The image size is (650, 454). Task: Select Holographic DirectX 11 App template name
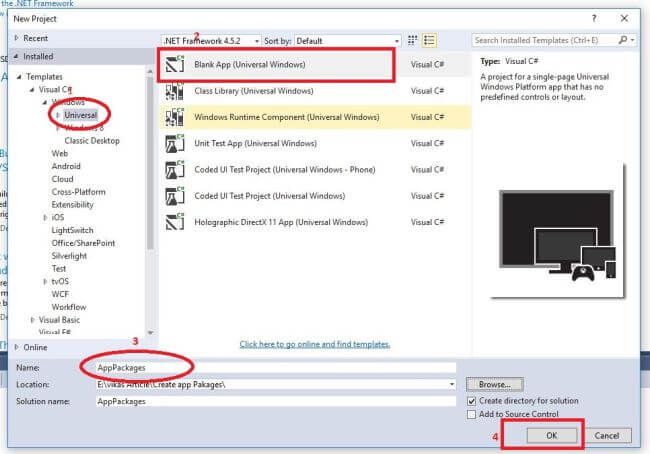click(x=281, y=222)
